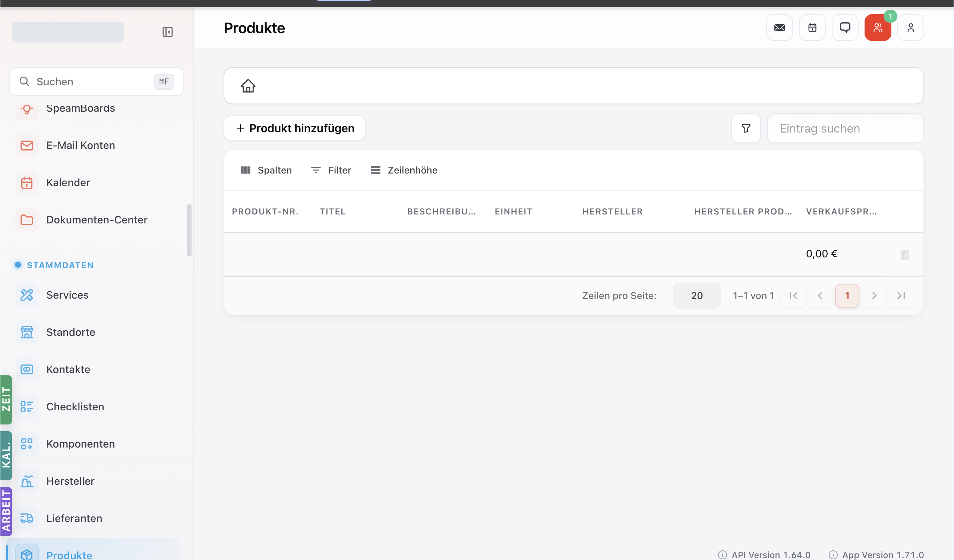954x560 pixels.
Task: Click the API Version info icon
Action: [723, 555]
